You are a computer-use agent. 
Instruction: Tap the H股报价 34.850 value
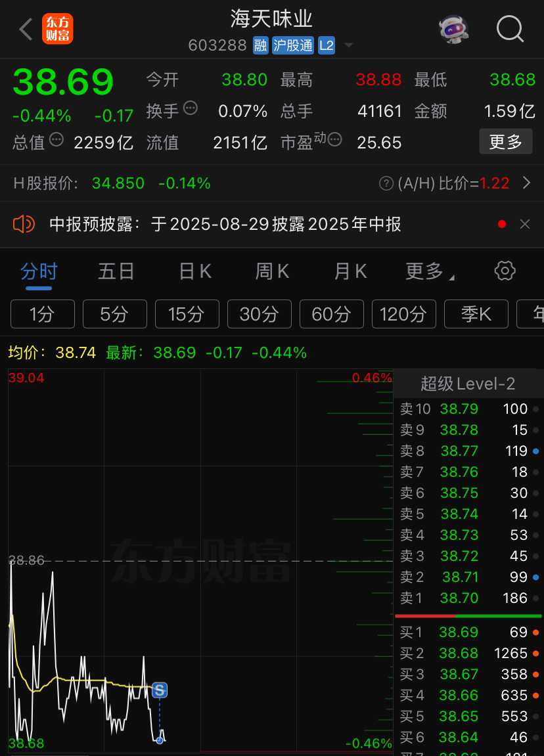pos(118,183)
